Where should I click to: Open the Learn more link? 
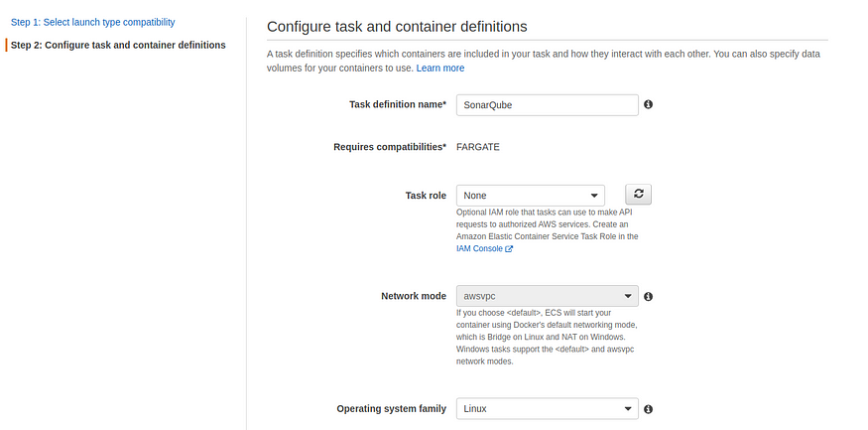tap(440, 69)
